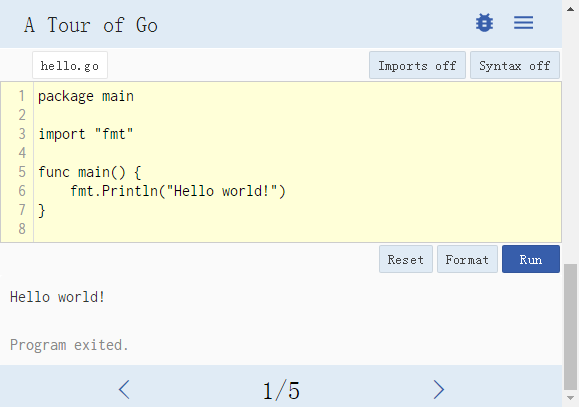Go to next page arrow
This screenshot has width=579, height=407.
click(438, 389)
